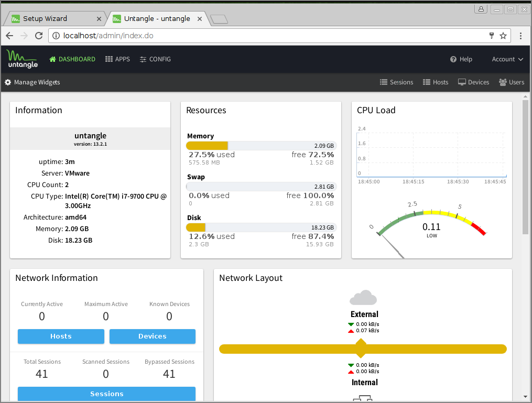Open Manage Widgets settings
This screenshot has width=532, height=403.
(32, 82)
